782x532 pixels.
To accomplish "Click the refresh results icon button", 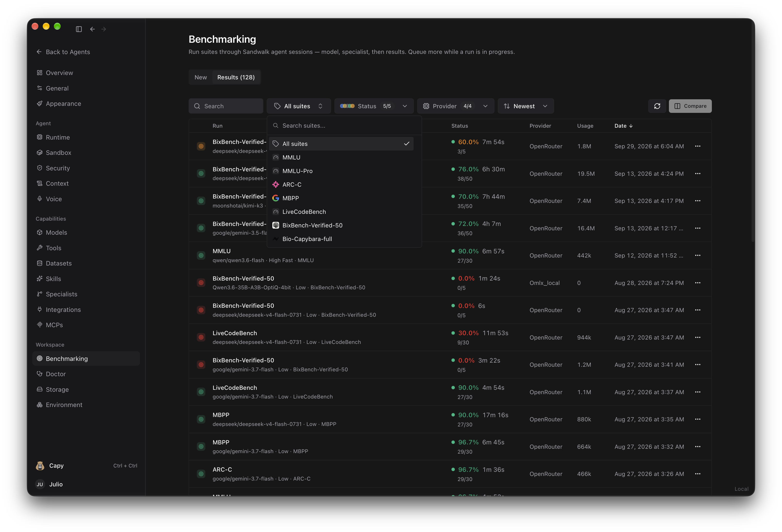I will (657, 106).
